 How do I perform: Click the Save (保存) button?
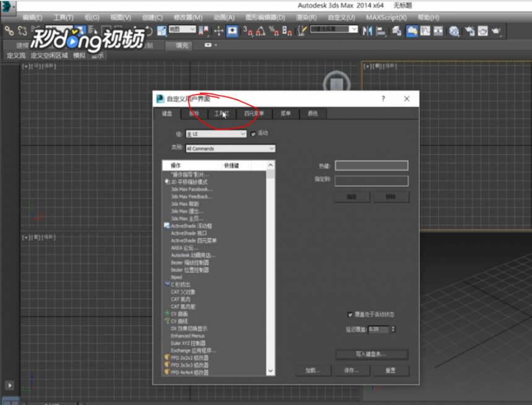click(x=351, y=370)
